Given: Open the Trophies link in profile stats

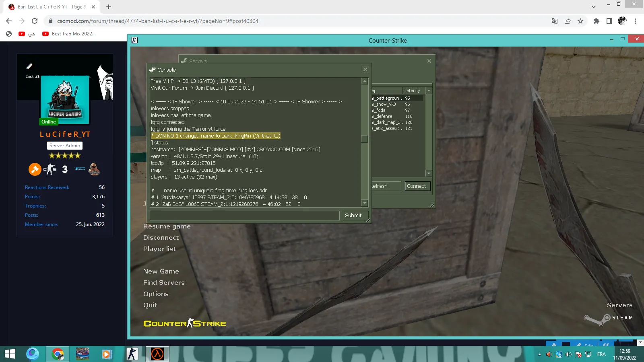Looking at the screenshot, I should 35,206.
